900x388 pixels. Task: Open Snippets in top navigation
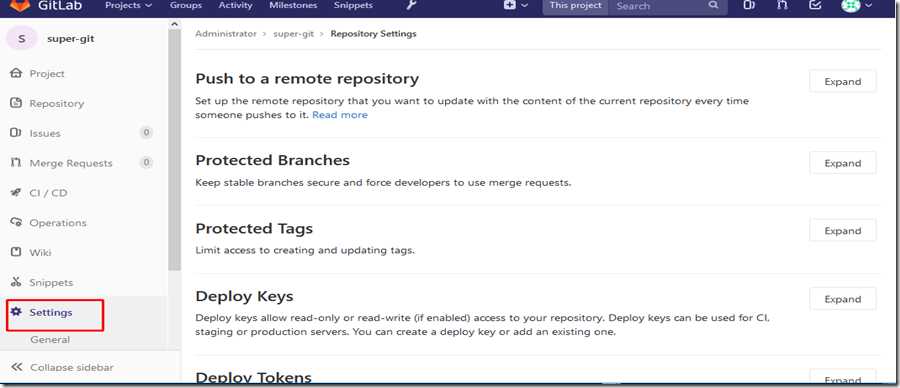click(353, 5)
